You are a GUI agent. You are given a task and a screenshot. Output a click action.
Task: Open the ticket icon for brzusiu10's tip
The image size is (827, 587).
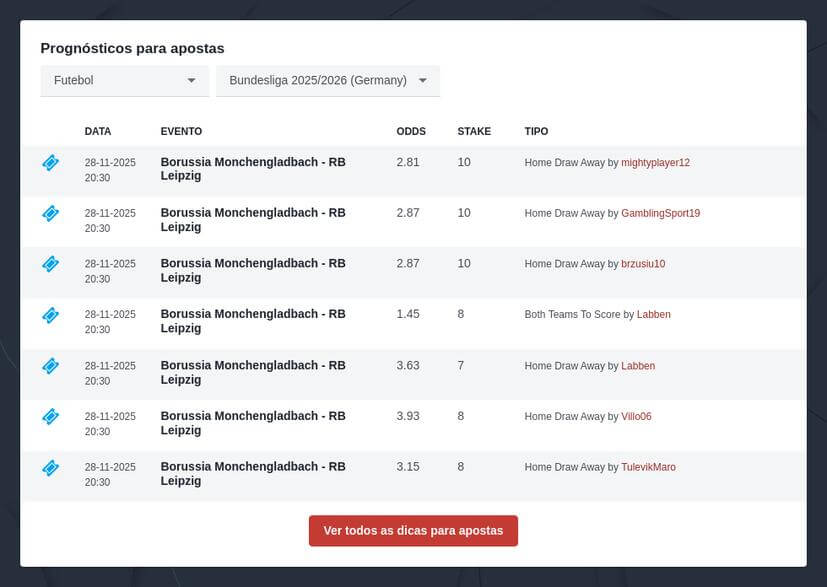coord(50,264)
